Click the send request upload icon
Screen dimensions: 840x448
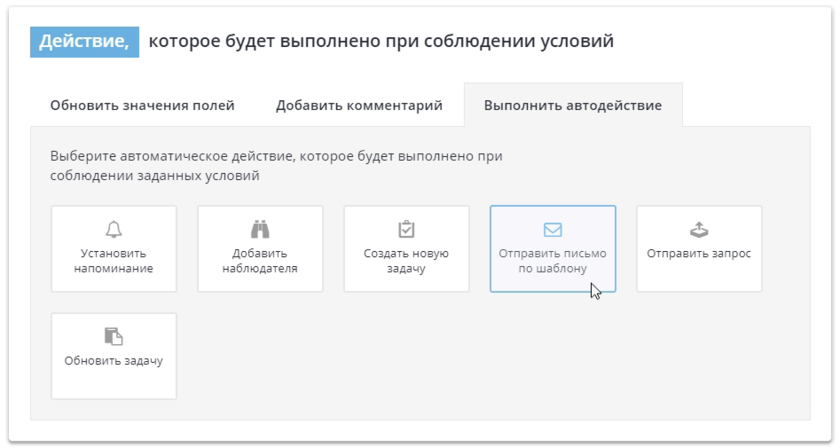(699, 230)
